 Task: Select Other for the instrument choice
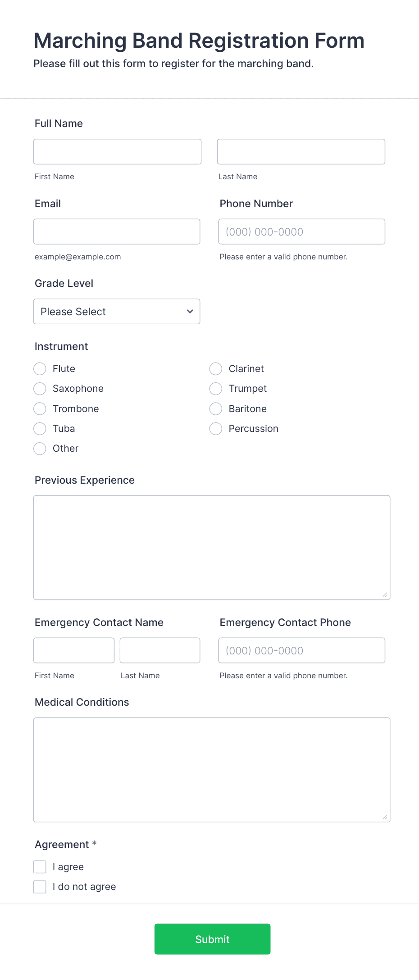[40, 449]
